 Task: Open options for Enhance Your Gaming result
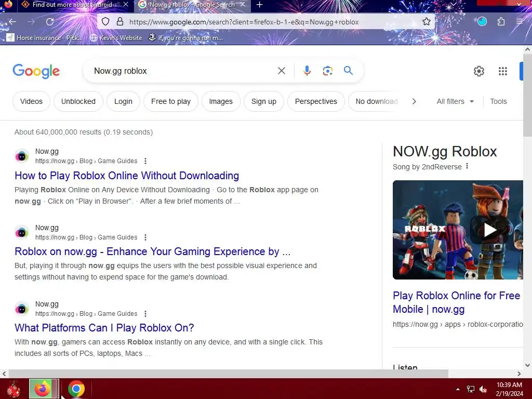[145, 237]
